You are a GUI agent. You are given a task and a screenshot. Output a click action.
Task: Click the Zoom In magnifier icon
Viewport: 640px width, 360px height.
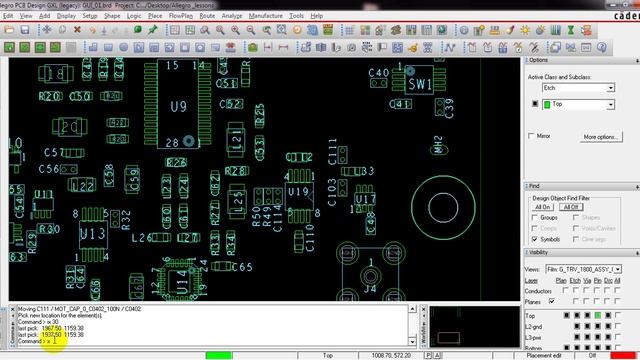[236, 30]
